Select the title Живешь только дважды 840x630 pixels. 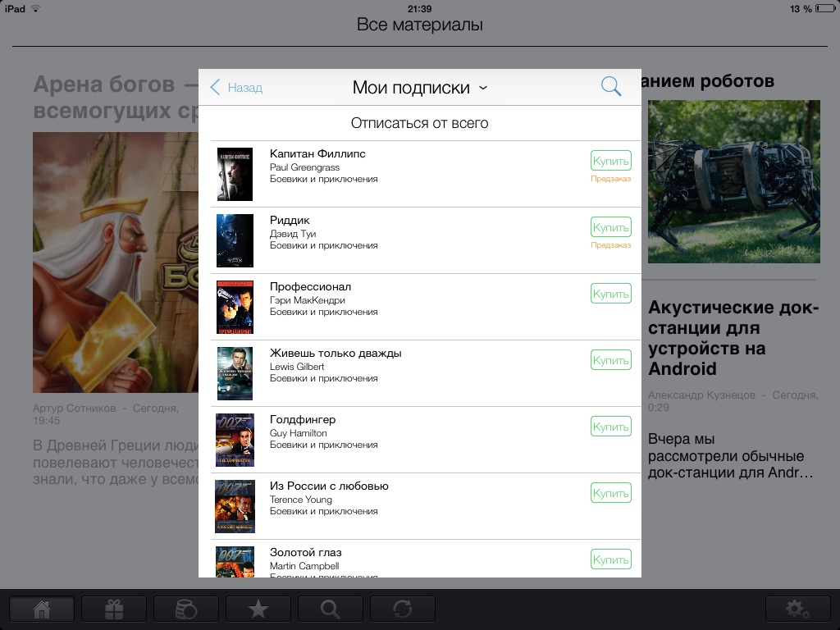[336, 353]
